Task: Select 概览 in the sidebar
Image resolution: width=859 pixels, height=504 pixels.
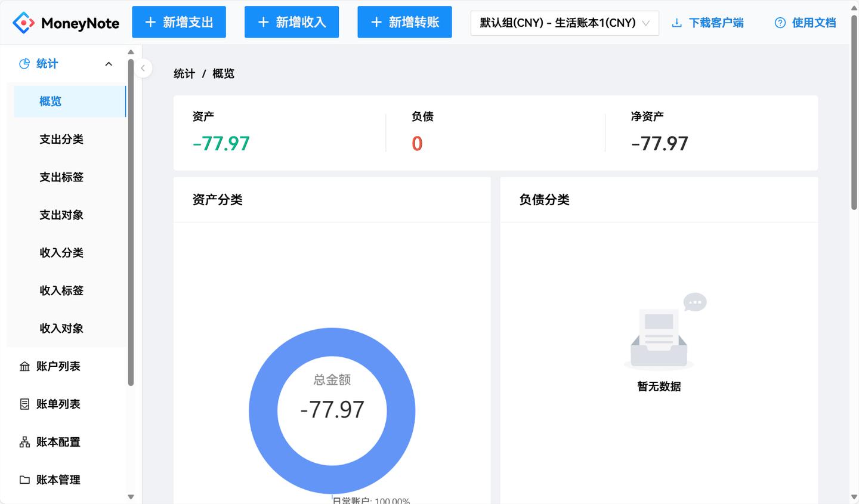Action: (x=50, y=101)
